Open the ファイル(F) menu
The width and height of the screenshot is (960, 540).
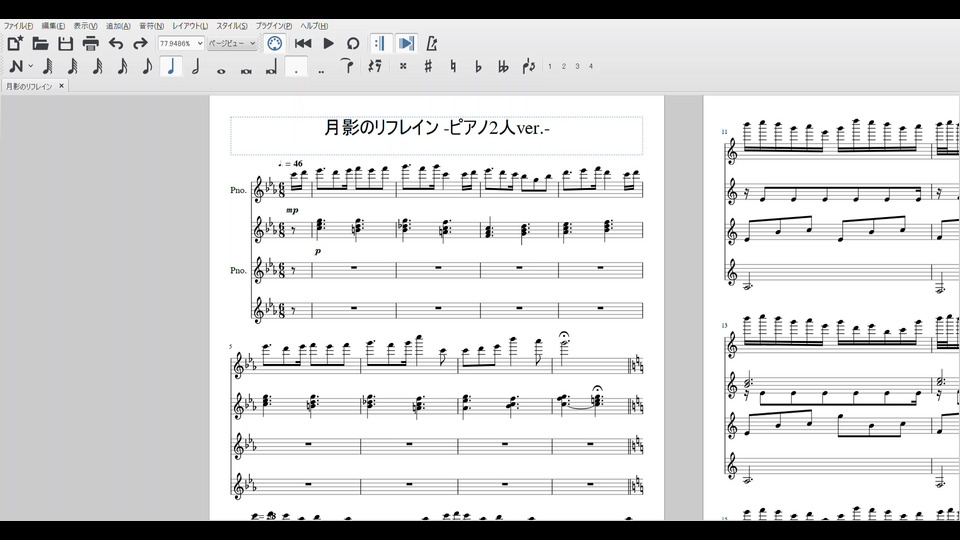click(18, 26)
